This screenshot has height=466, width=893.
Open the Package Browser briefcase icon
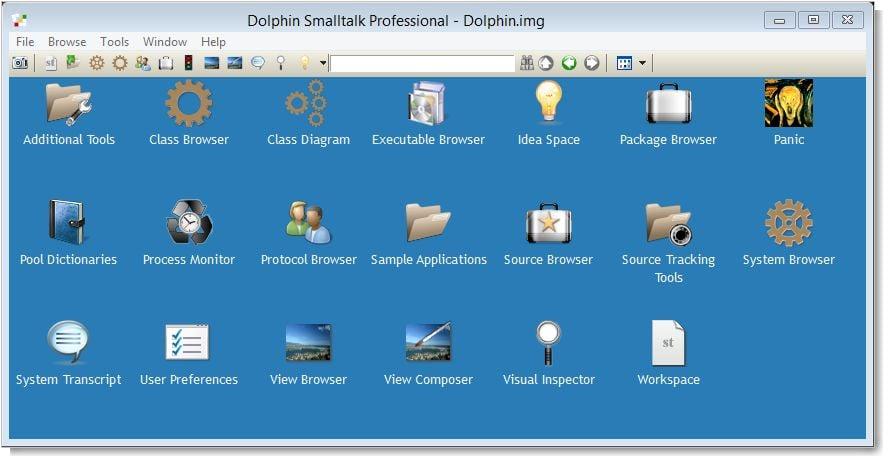(669, 103)
